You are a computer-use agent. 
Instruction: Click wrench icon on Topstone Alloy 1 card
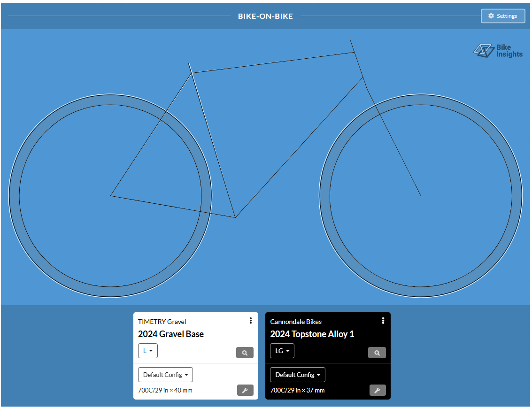[x=378, y=390]
